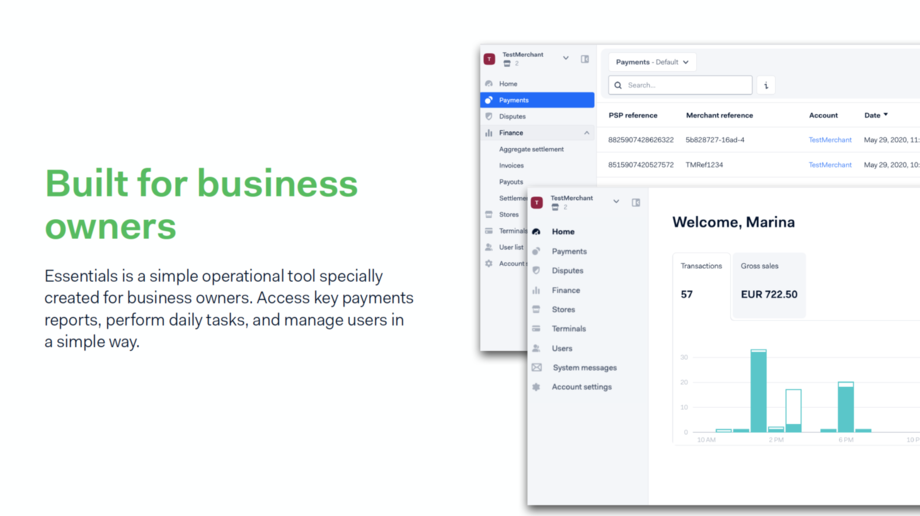
Task: Click the Home icon in back window sidebar
Action: click(489, 84)
